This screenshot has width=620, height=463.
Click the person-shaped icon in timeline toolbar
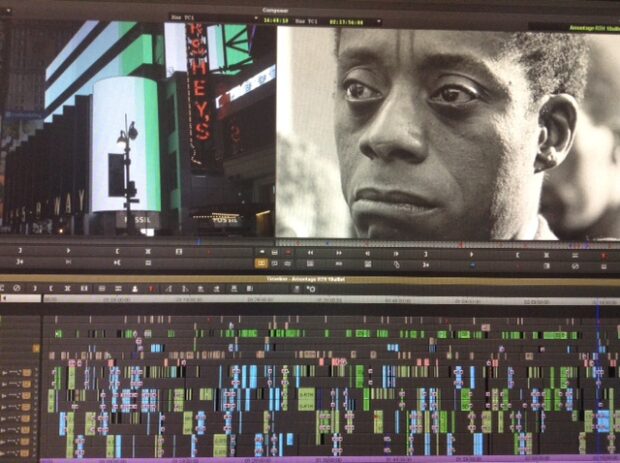(x=134, y=289)
